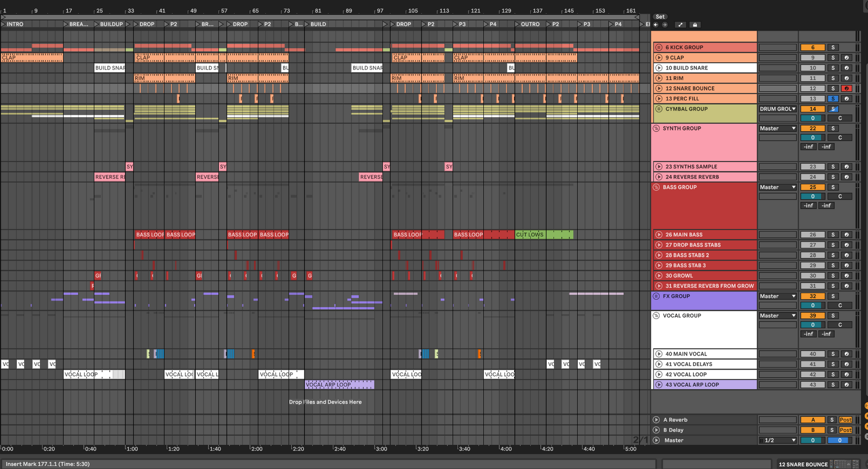Open the CYMBAL GROUP output routing dropdown
This screenshot has height=469, width=868.
[777, 109]
